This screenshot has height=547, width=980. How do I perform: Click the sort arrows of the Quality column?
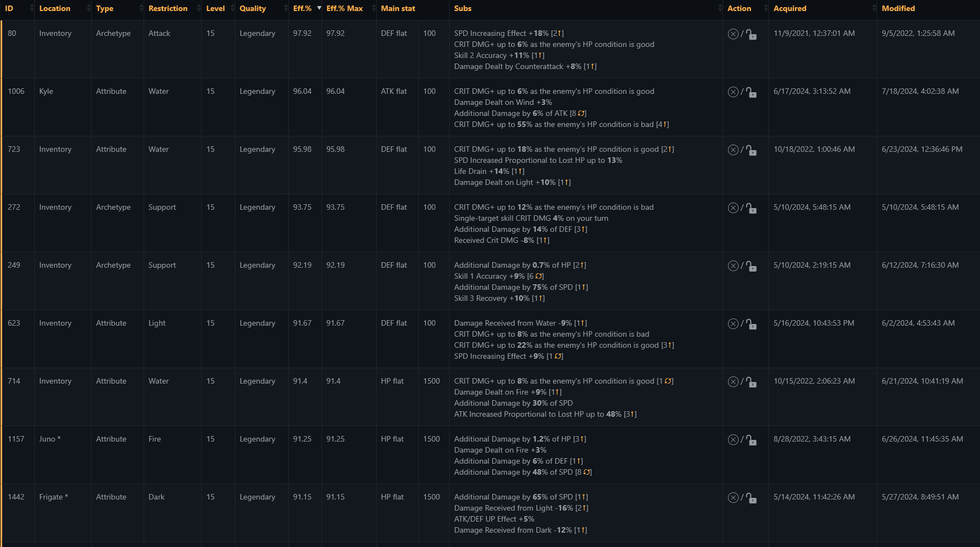click(286, 8)
